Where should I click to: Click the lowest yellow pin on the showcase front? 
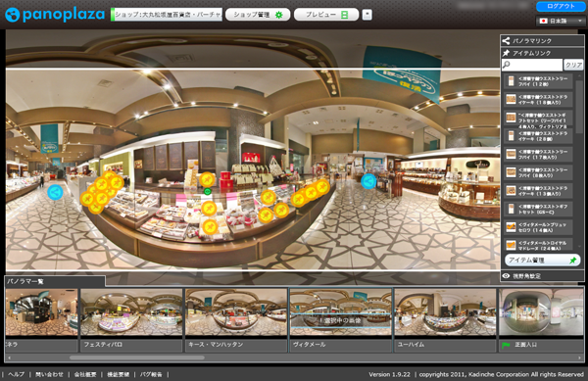click(x=210, y=226)
